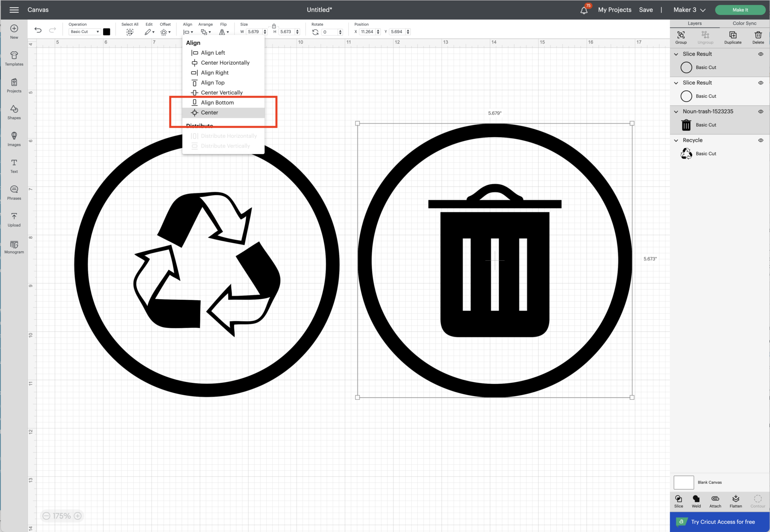770x532 pixels.
Task: Collapse the Recycle layer group
Action: [x=676, y=140]
